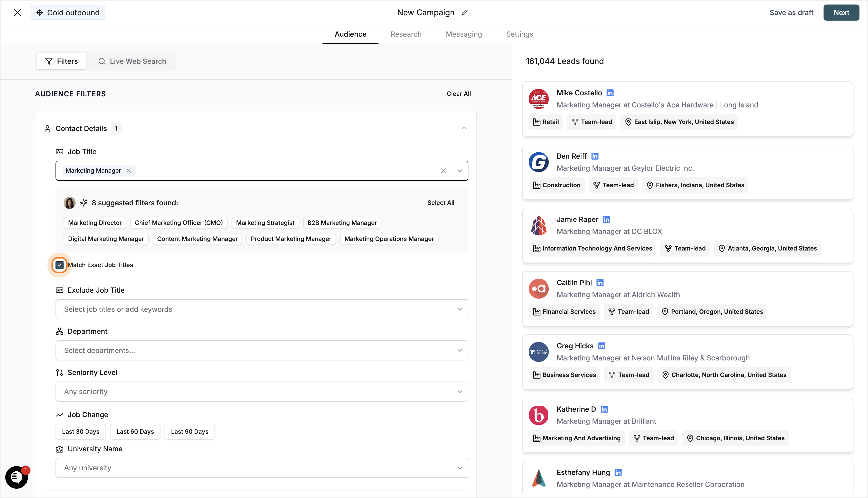The width and height of the screenshot is (868, 498).
Task: Click the Job Change trend icon
Action: tap(60, 415)
